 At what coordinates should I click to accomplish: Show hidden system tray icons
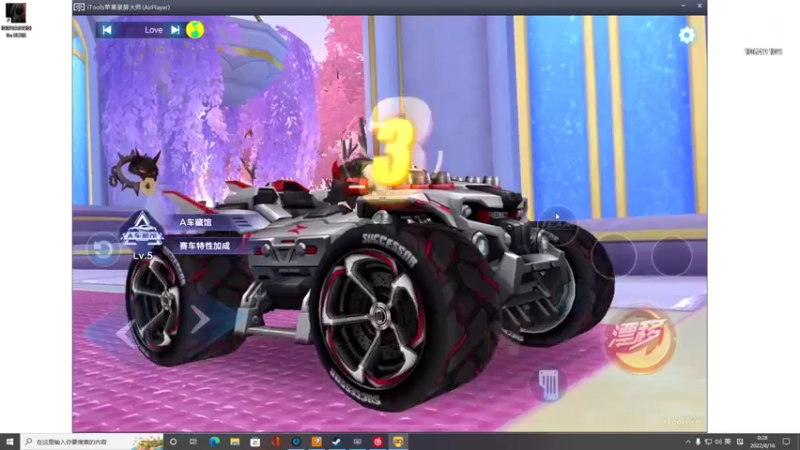(x=688, y=442)
